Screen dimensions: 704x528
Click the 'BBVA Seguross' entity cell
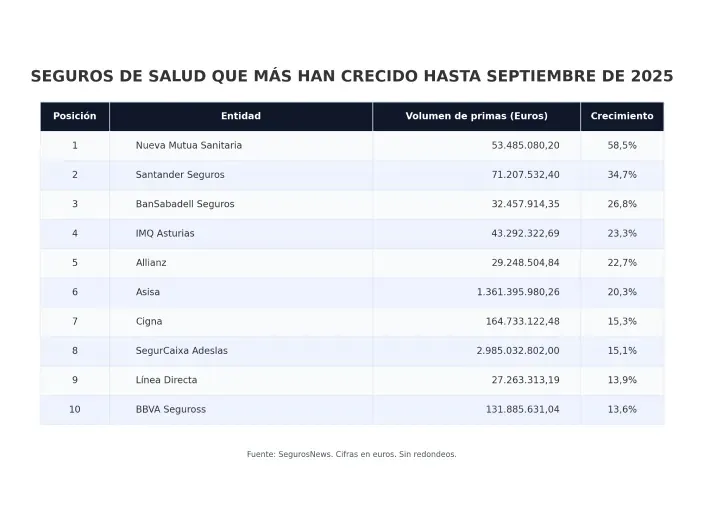pyautogui.click(x=171, y=409)
